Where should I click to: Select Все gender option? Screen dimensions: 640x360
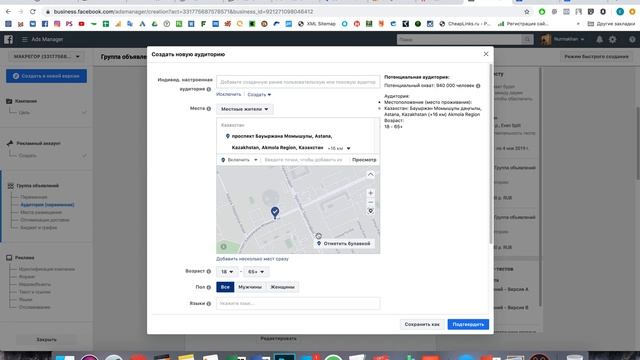225,287
